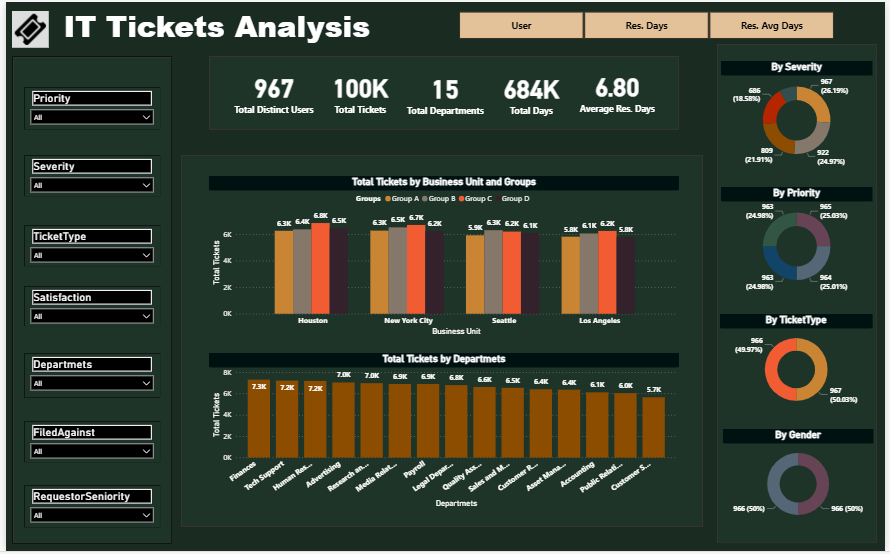890x554 pixels.
Task: Open the Res. Avg Days tab
Action: [771, 26]
